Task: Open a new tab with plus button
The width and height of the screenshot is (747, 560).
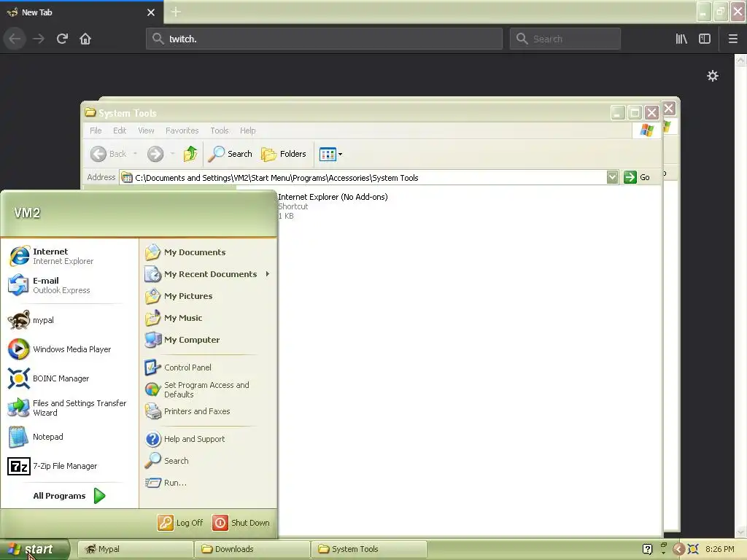Action: coord(176,12)
